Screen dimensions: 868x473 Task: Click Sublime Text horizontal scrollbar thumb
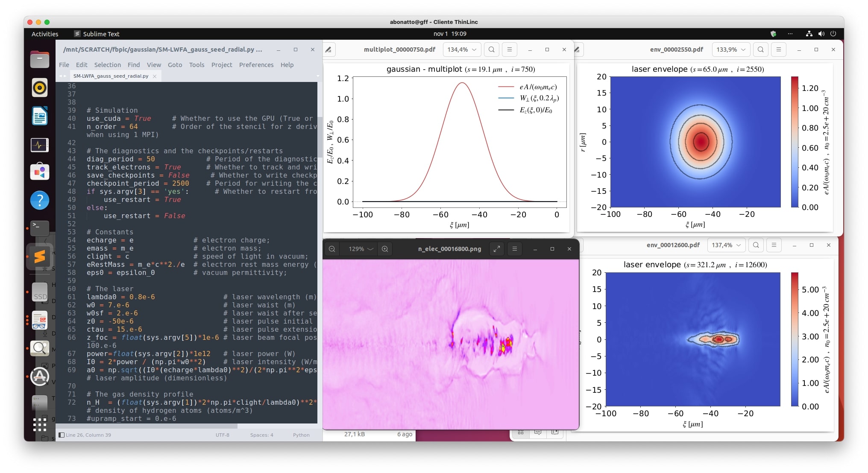[146, 426]
